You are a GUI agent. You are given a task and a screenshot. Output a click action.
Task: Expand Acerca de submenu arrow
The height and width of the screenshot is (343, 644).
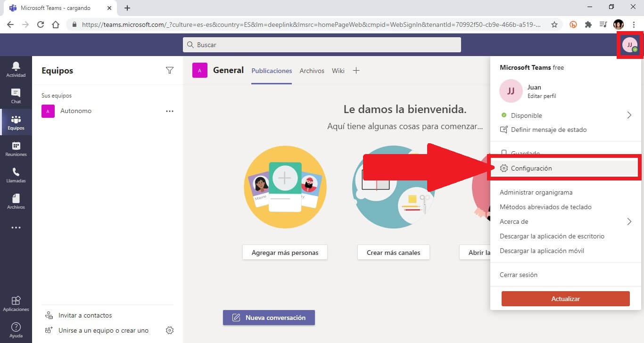629,221
